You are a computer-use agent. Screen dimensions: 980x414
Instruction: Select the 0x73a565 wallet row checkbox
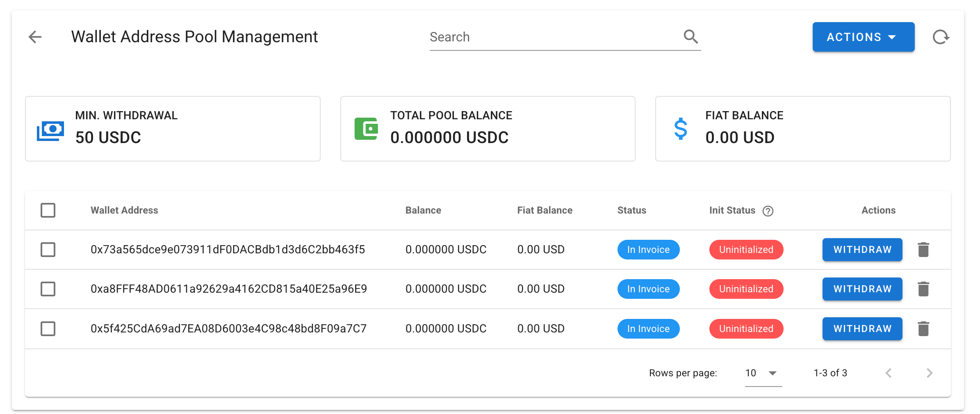click(x=48, y=250)
